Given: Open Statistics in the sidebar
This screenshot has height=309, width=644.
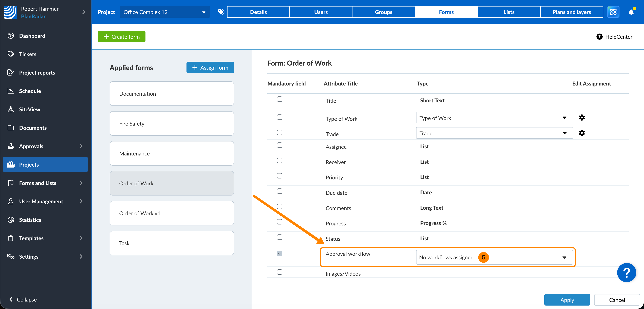Looking at the screenshot, I should click(x=30, y=220).
